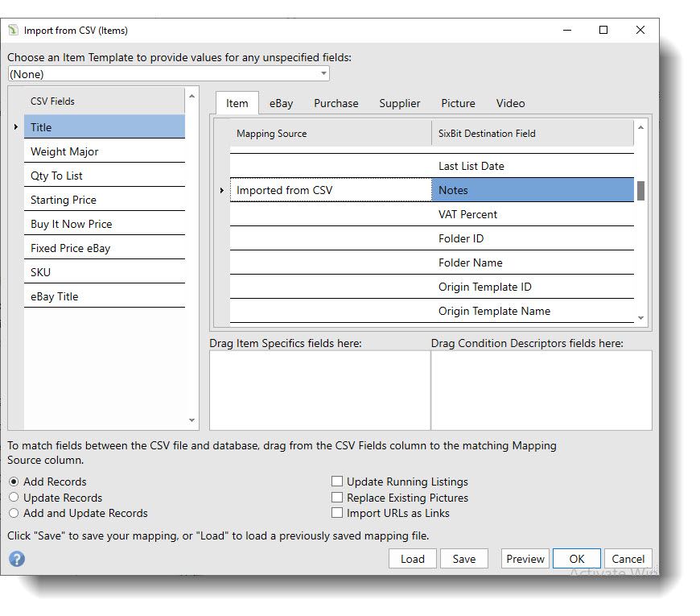Choose Add and Update Records option
Viewport: 700px width, 616px height.
click(13, 513)
